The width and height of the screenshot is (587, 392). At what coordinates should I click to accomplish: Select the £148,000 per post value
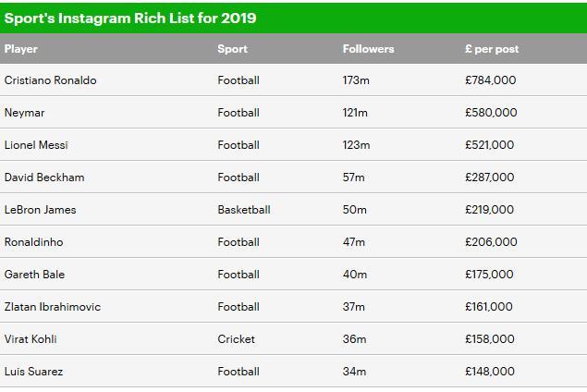coord(490,372)
